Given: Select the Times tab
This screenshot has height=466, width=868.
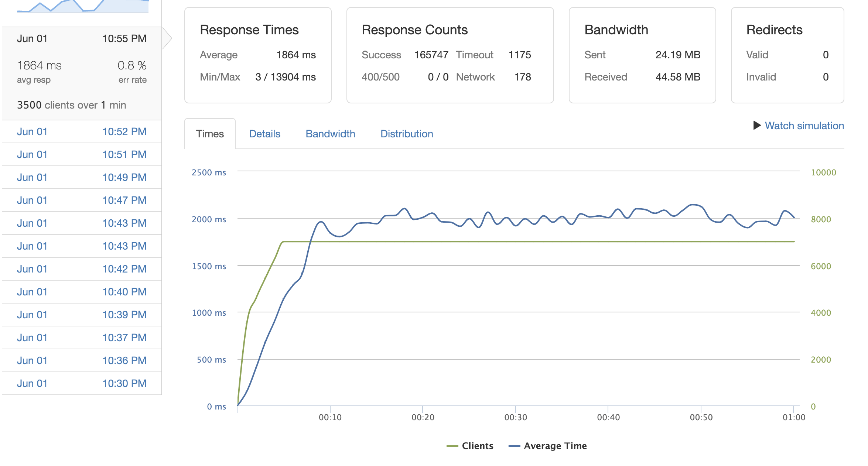Looking at the screenshot, I should 210,134.
